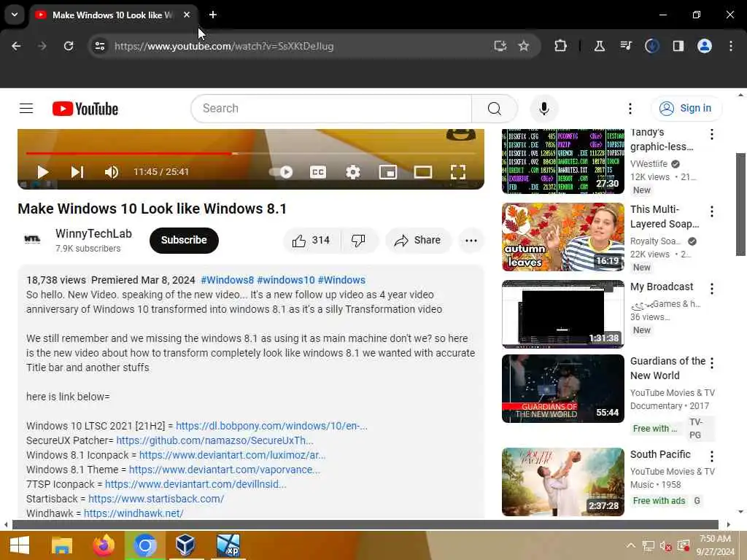Seek on the red video progress bar
747x560 pixels.
(251, 153)
